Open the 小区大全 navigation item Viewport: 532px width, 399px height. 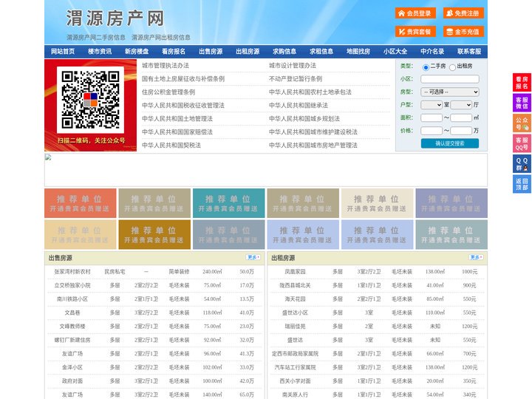tap(395, 52)
